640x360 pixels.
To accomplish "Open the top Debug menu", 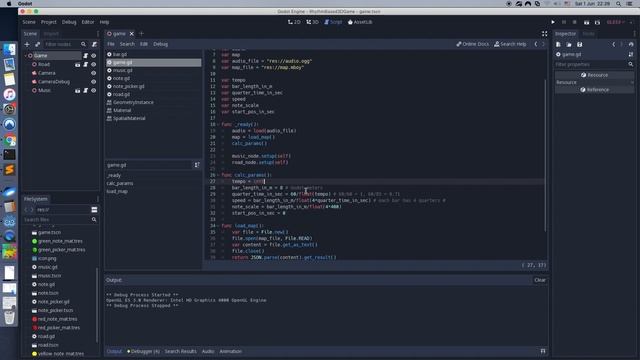I will point(69,22).
